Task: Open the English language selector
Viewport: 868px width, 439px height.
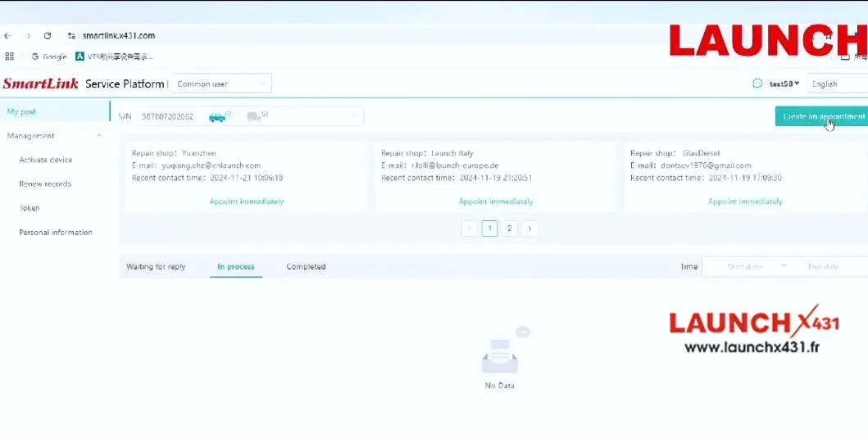Action: point(837,84)
